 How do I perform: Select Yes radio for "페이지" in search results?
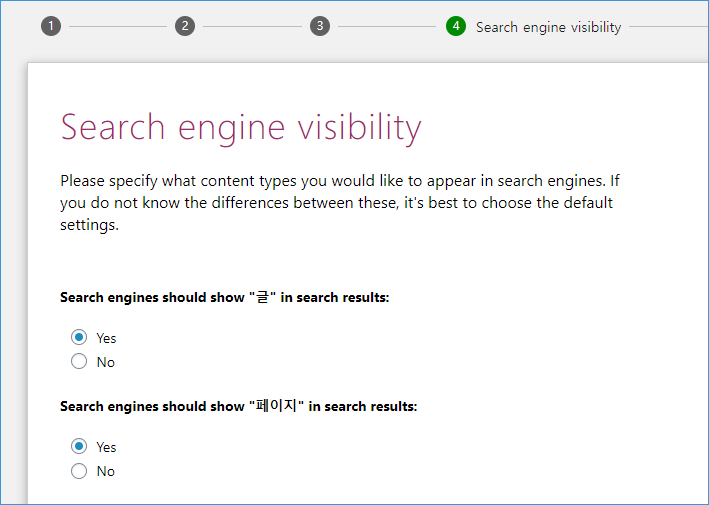coord(79,446)
